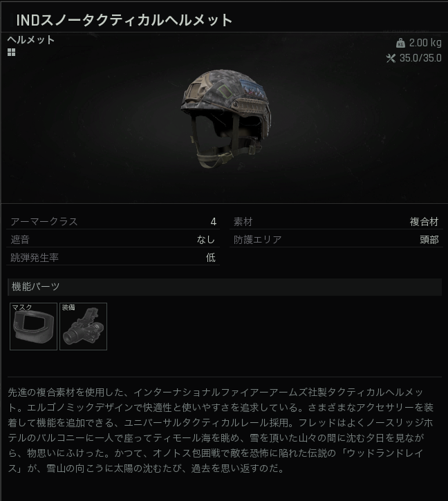Click the アーマークラス stat row
Viewport: 448px width, 501px height.
(x=113, y=221)
